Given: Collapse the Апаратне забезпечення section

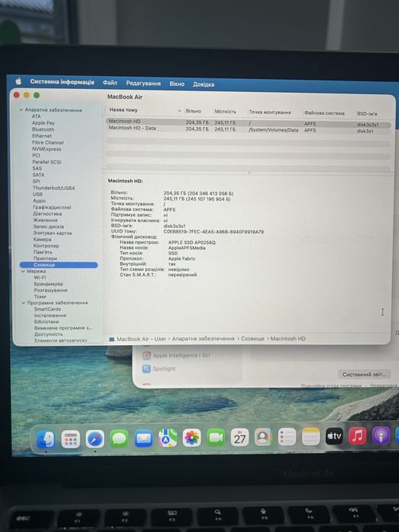Looking at the screenshot, I should click(21, 110).
